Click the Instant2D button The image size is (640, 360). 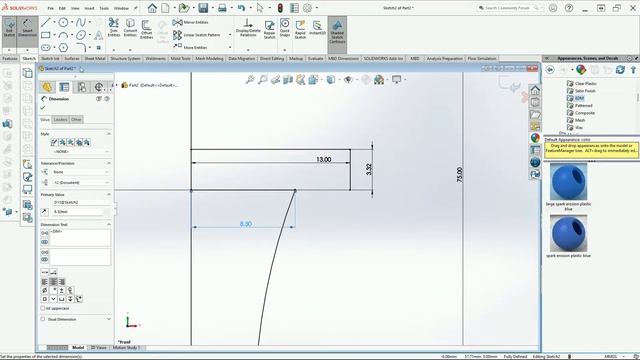click(317, 27)
